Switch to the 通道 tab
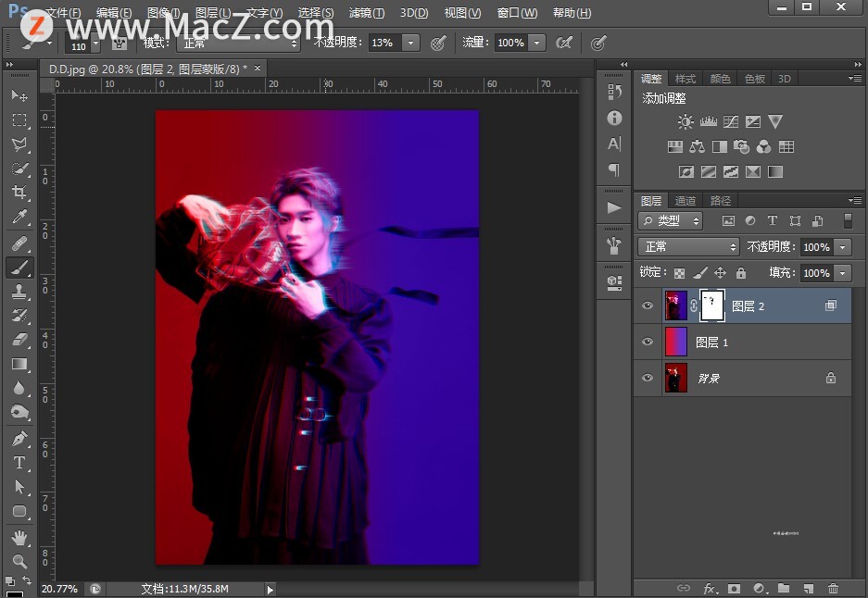868x598 pixels. (686, 201)
